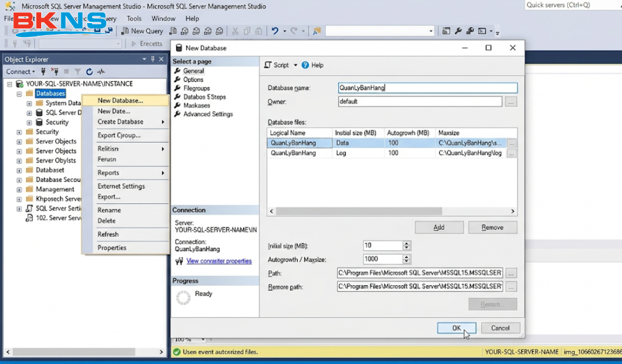
Task: Increase Initial size with the up spinner
Action: pos(406,243)
